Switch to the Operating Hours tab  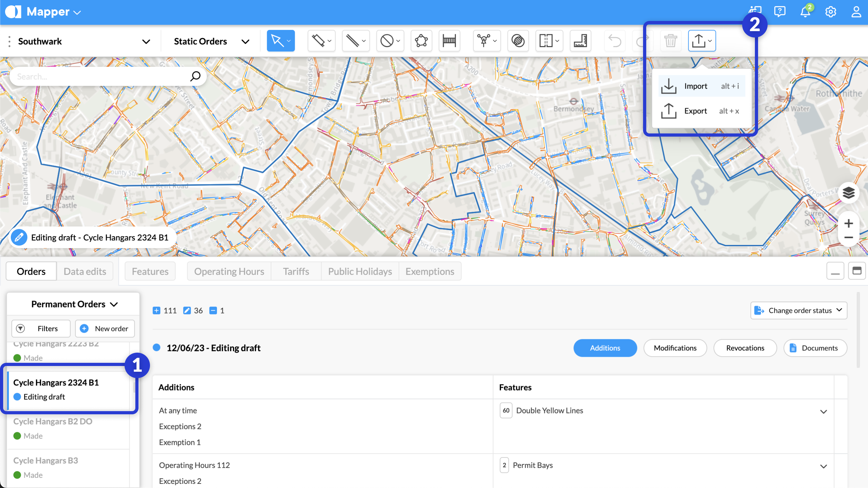coord(229,271)
